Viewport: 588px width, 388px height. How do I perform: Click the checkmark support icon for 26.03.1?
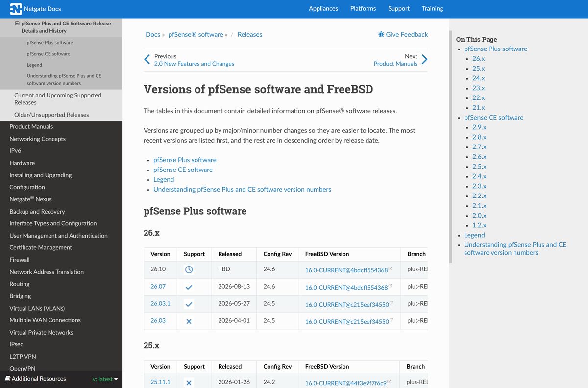click(x=189, y=304)
